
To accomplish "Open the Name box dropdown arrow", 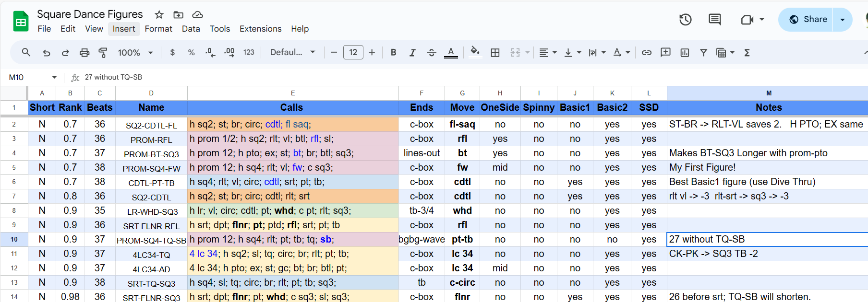I will point(54,77).
